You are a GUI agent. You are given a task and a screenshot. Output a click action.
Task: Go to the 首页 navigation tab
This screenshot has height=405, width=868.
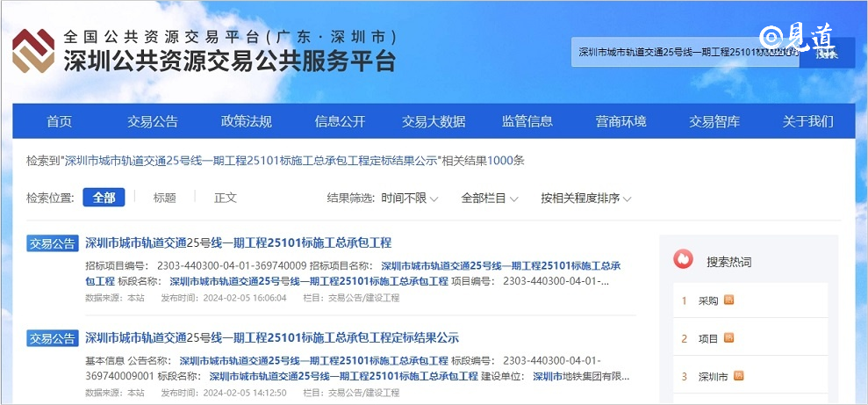click(x=60, y=121)
